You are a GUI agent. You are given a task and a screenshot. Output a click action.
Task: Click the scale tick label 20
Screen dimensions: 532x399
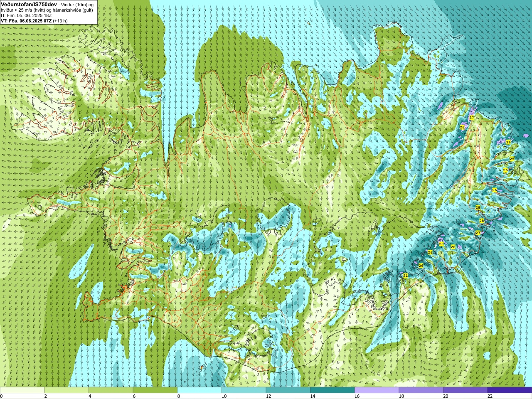[x=446, y=396]
